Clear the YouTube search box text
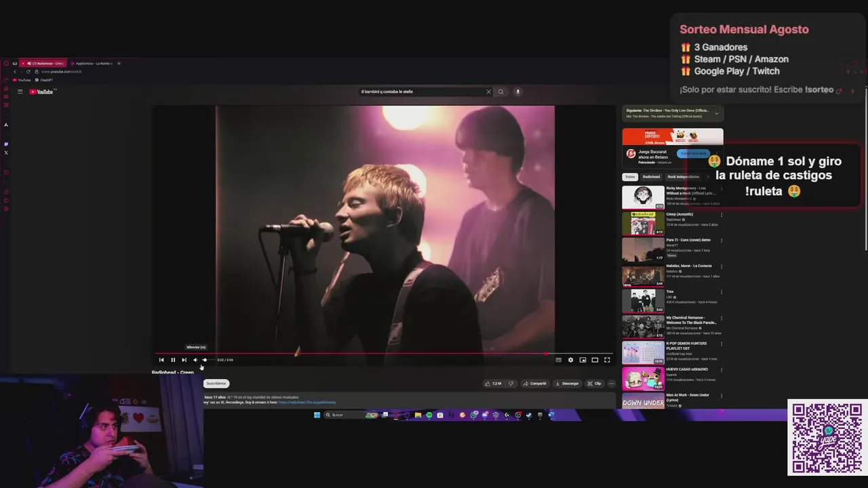This screenshot has height=488, width=868. pyautogui.click(x=488, y=91)
